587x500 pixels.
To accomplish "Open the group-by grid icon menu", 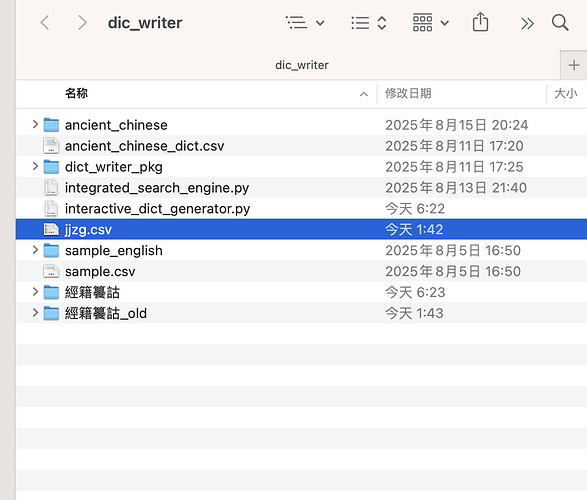I will [x=431, y=23].
